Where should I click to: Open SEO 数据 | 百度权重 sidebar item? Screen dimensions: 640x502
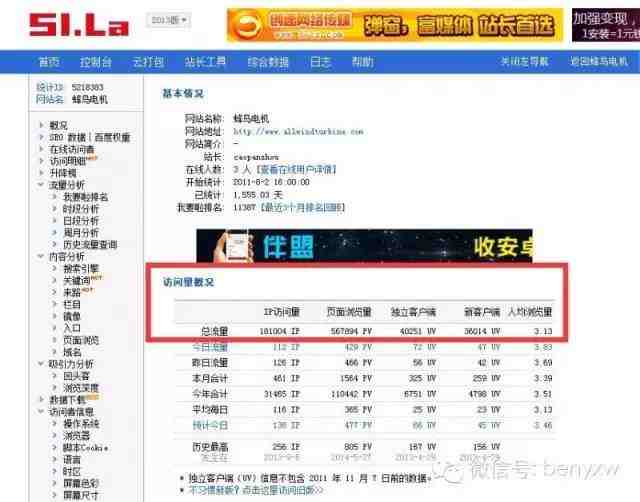[90, 138]
